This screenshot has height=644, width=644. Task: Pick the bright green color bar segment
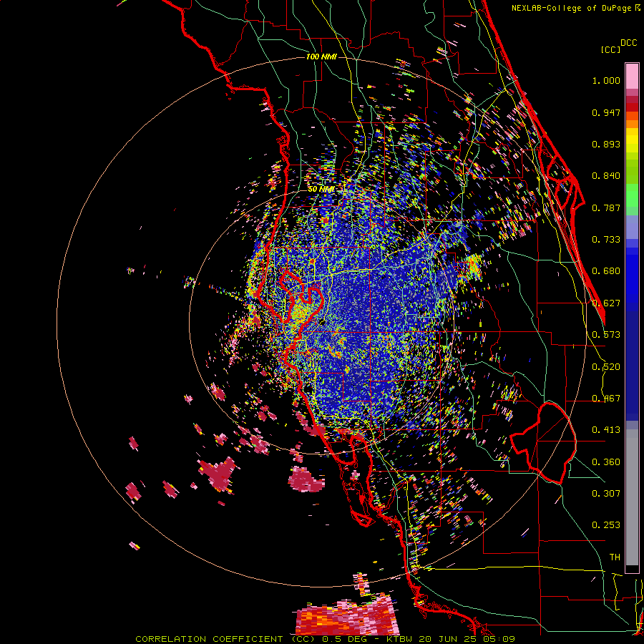click(632, 195)
